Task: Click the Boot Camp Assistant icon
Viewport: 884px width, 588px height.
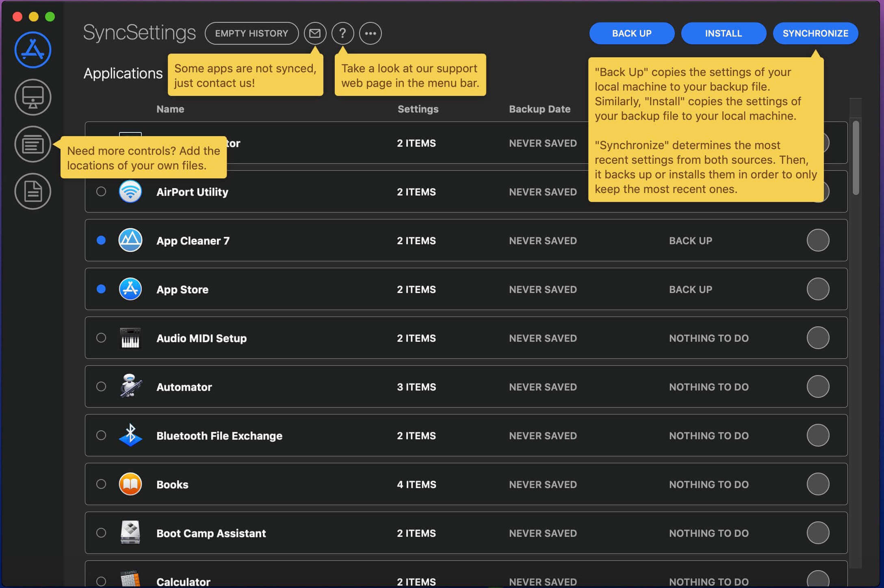Action: (130, 532)
